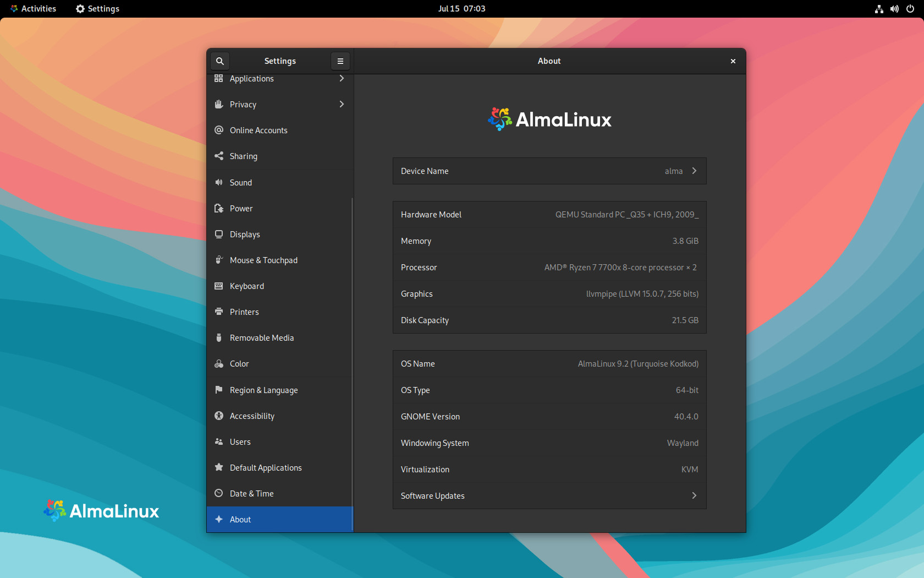The image size is (924, 578).
Task: Click the Accessibility icon
Action: tap(219, 416)
